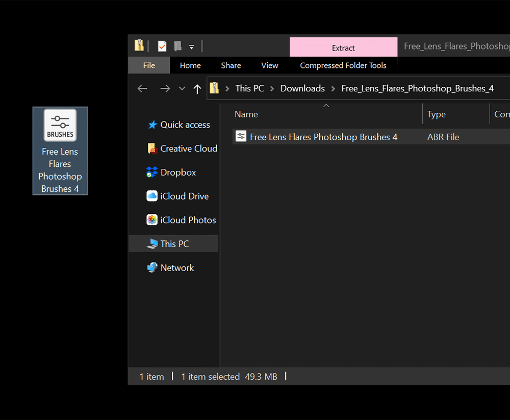
Task: Expand the chevron after Downloads in address bar
Action: click(x=333, y=89)
